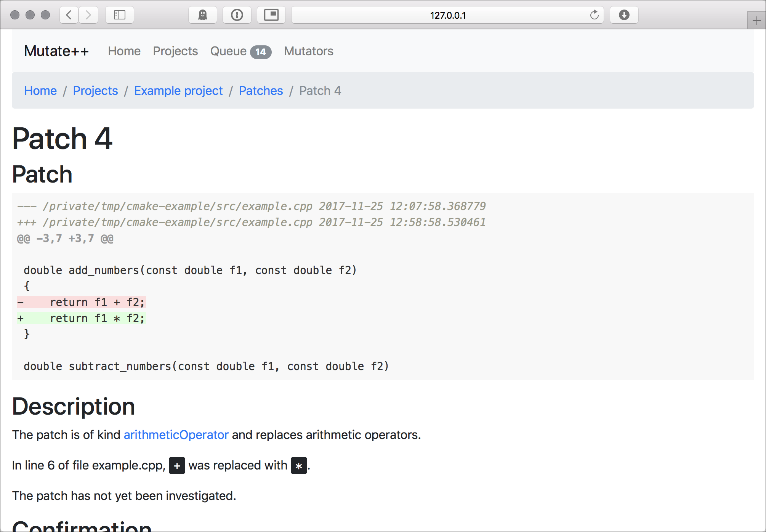Open the Queue navbar item
The height and width of the screenshot is (532, 766).
[x=240, y=51]
